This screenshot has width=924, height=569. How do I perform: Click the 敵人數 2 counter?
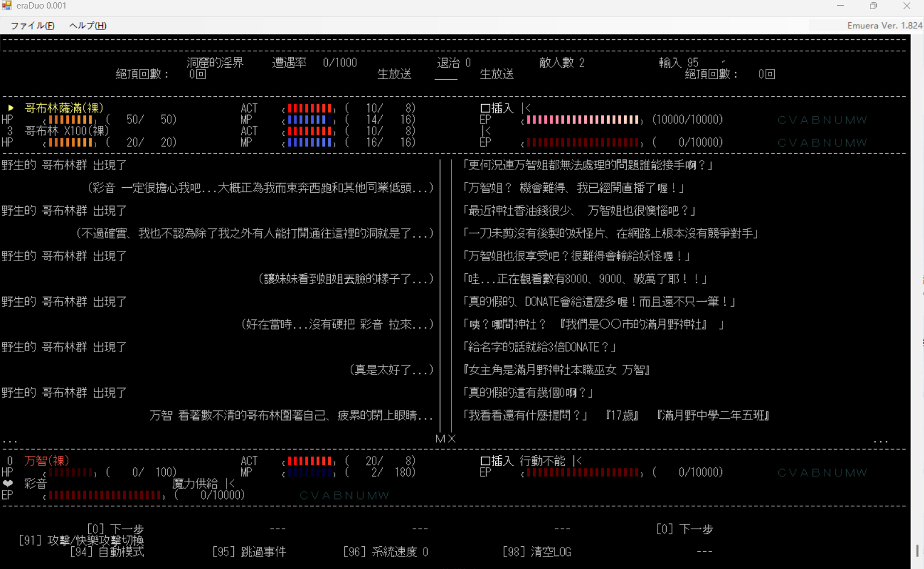point(562,63)
